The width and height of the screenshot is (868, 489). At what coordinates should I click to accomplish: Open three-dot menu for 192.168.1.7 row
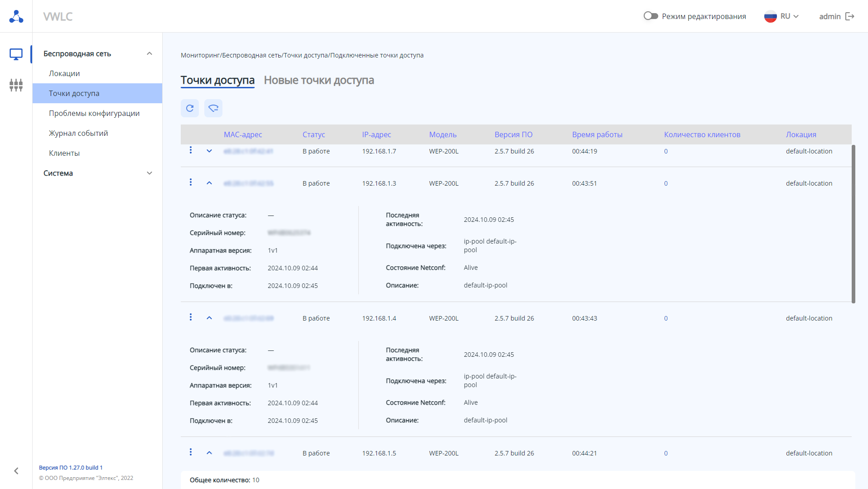pyautogui.click(x=191, y=150)
